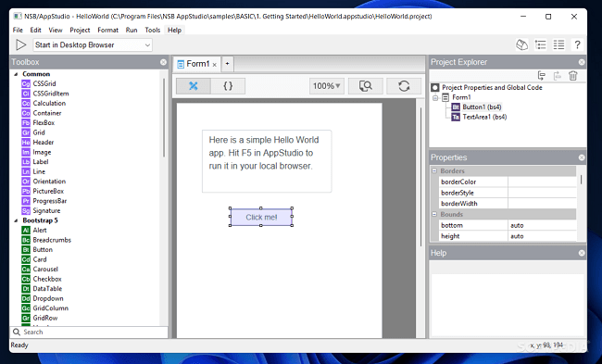Switch to design view mode
Viewport: 602px width, 364px height.
pyautogui.click(x=194, y=86)
